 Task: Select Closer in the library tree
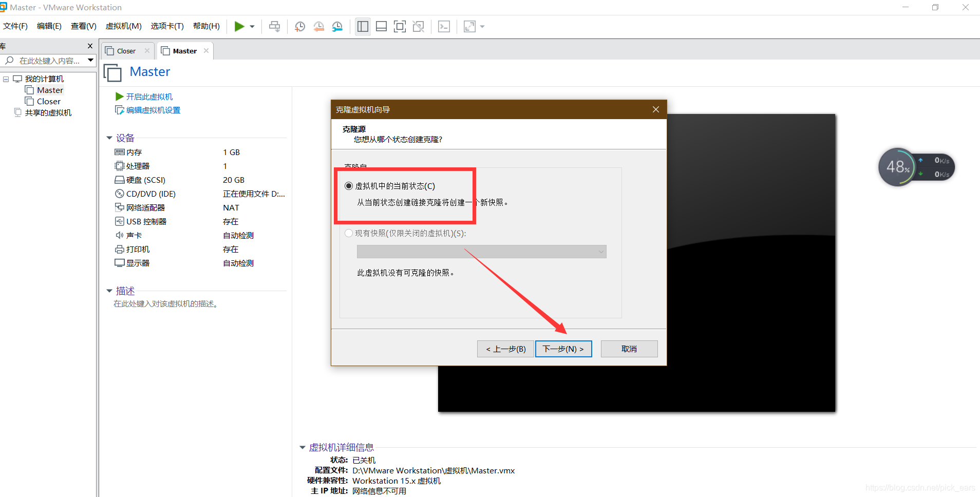pyautogui.click(x=49, y=102)
